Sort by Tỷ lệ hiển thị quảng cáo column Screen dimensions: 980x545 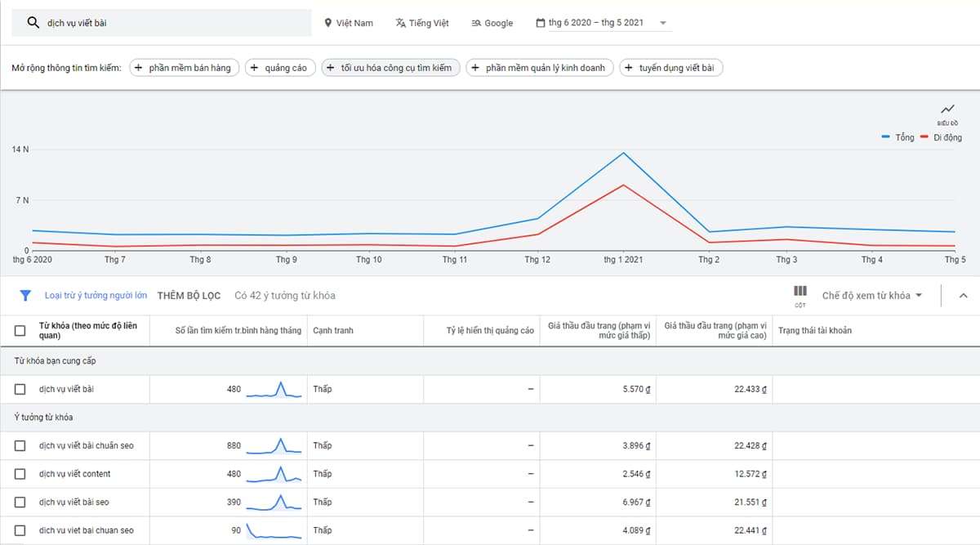pyautogui.click(x=490, y=330)
